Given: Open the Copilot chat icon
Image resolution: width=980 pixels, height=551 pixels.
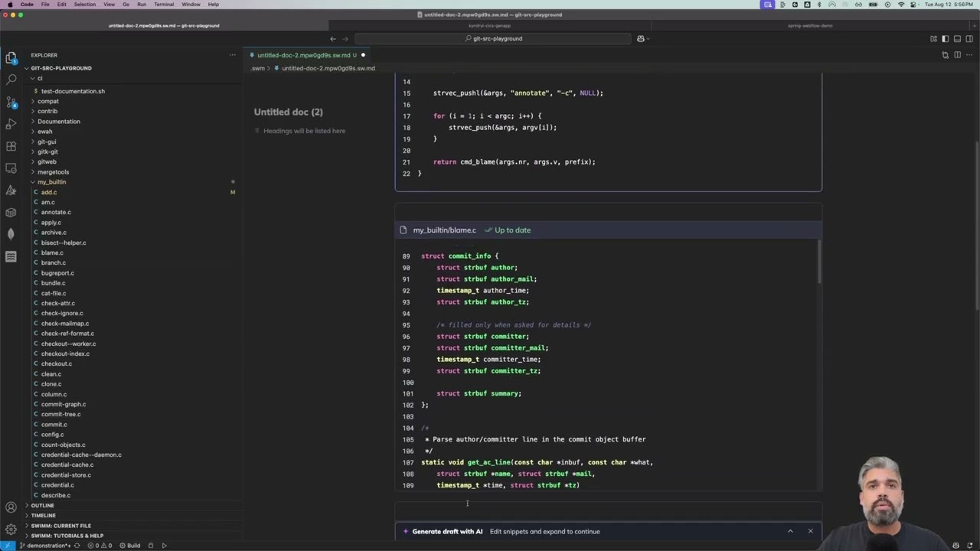Looking at the screenshot, I should click(x=641, y=38).
